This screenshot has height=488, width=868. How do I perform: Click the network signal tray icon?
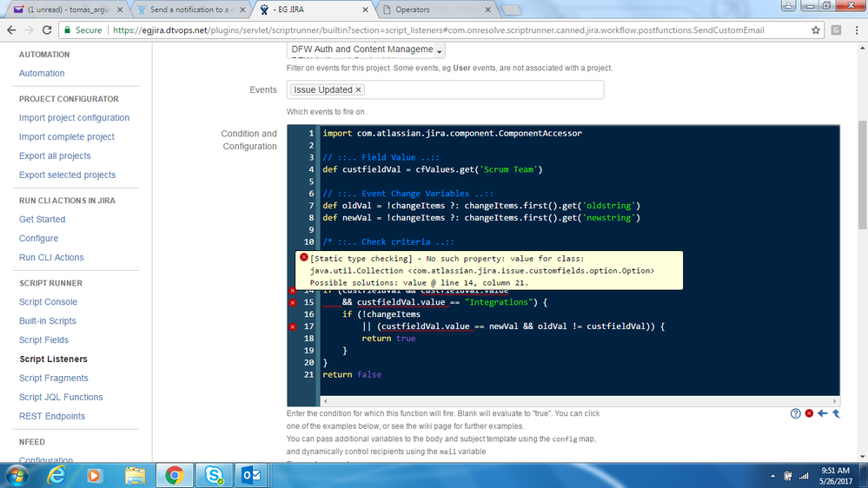click(804, 476)
